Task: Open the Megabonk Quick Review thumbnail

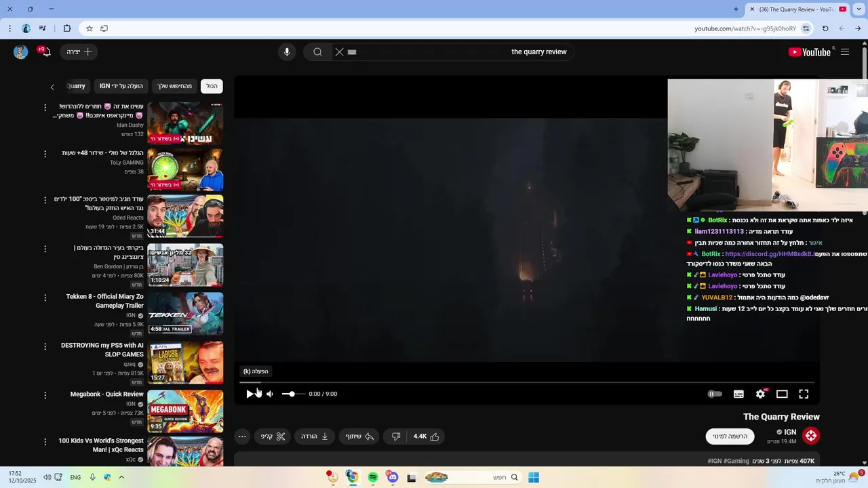Action: (185, 411)
